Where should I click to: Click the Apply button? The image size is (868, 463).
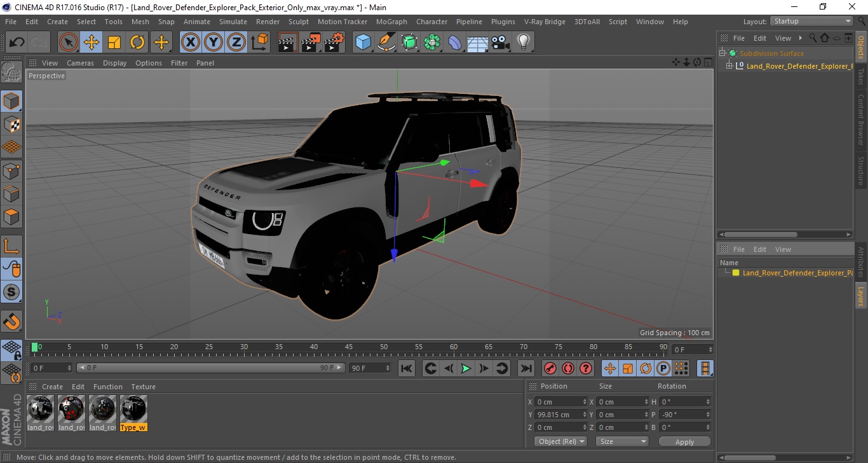coord(684,441)
